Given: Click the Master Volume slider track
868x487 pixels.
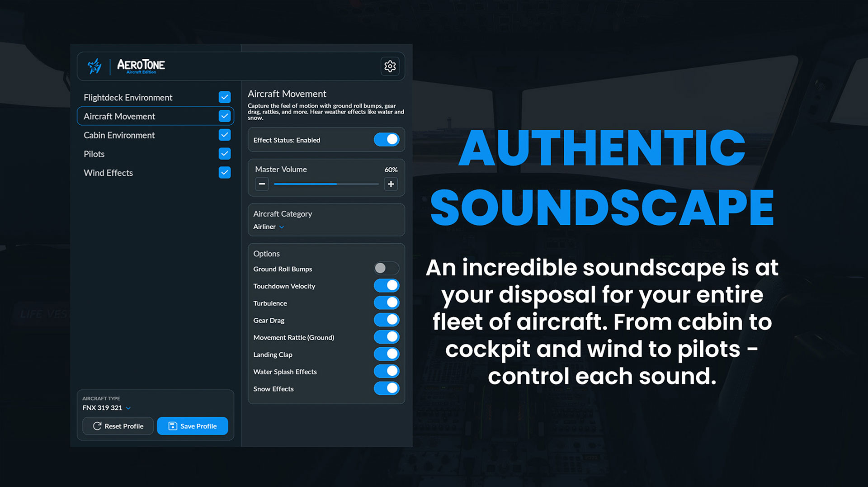Looking at the screenshot, I should (326, 184).
